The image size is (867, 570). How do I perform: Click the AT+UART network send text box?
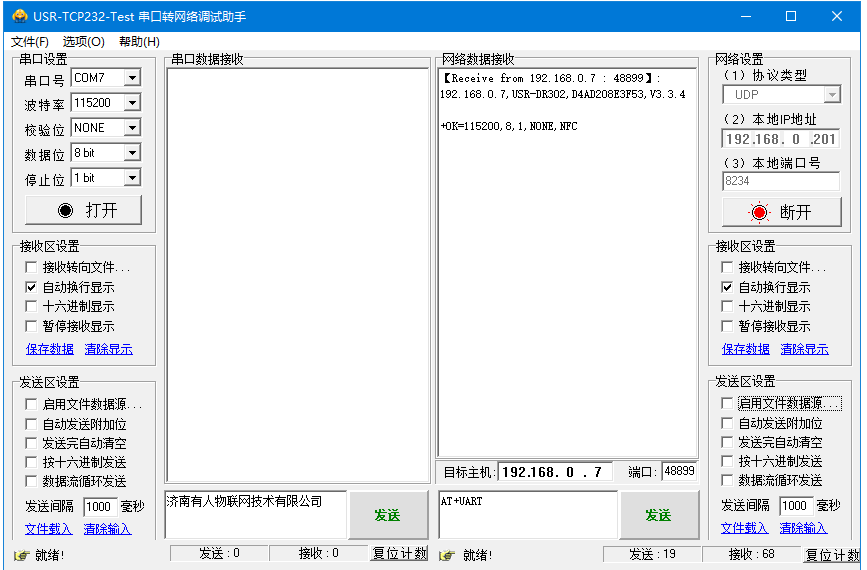[527, 515]
